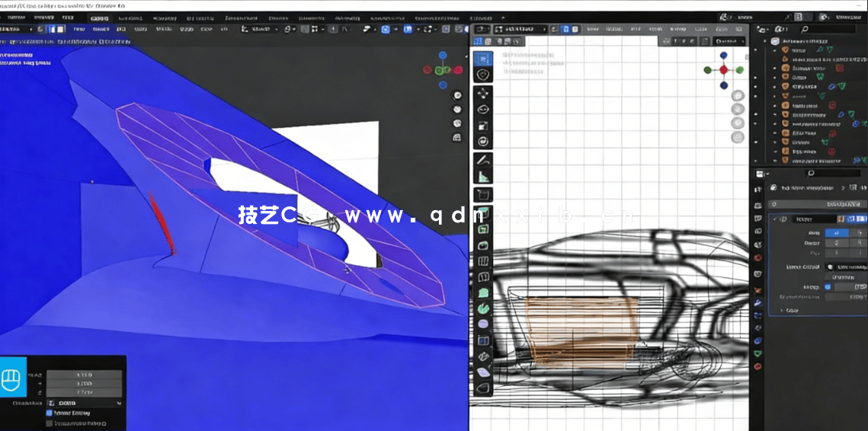
Task: Toggle perspective/orthographic in right viewport
Action: tap(738, 137)
